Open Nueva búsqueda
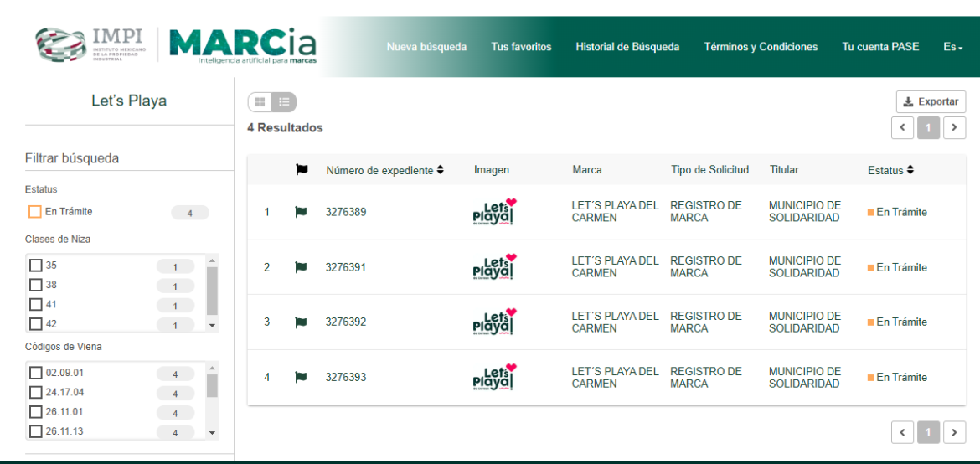Image resolution: width=980 pixels, height=464 pixels. [426, 47]
